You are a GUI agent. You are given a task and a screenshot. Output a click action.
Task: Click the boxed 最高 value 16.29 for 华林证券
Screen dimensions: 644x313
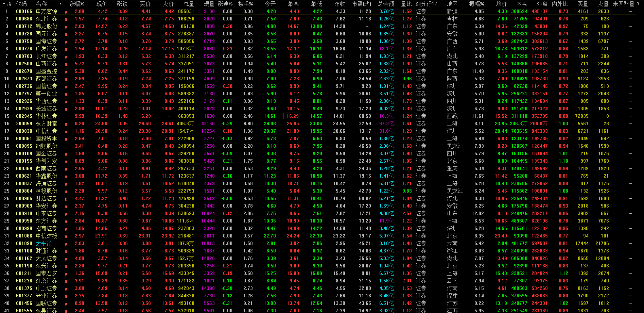point(292,116)
